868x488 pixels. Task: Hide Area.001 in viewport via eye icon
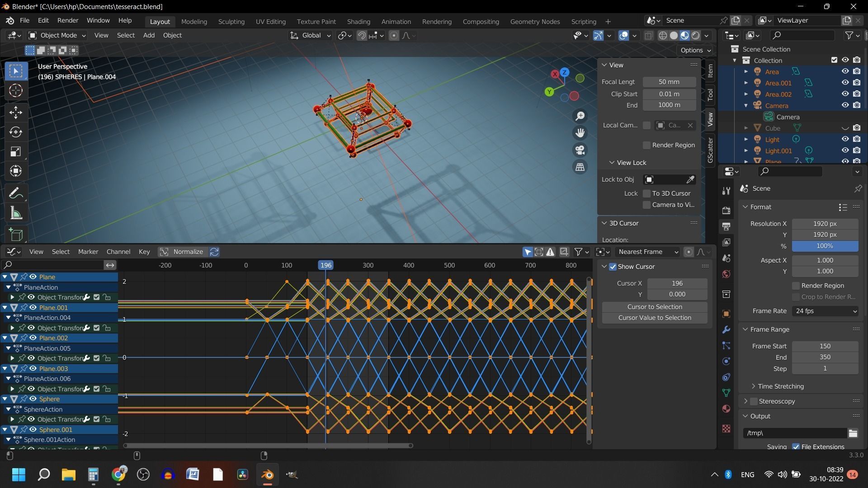tap(845, 83)
